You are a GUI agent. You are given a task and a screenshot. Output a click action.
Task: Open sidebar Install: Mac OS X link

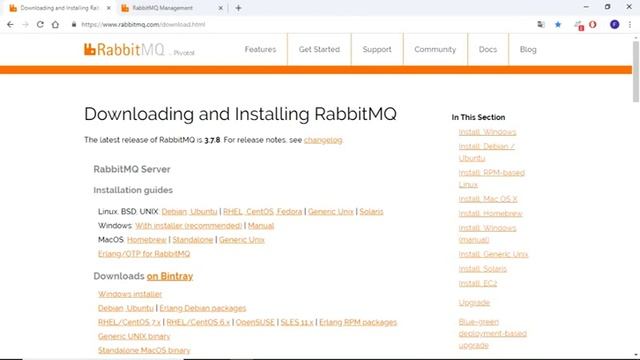pyautogui.click(x=488, y=199)
